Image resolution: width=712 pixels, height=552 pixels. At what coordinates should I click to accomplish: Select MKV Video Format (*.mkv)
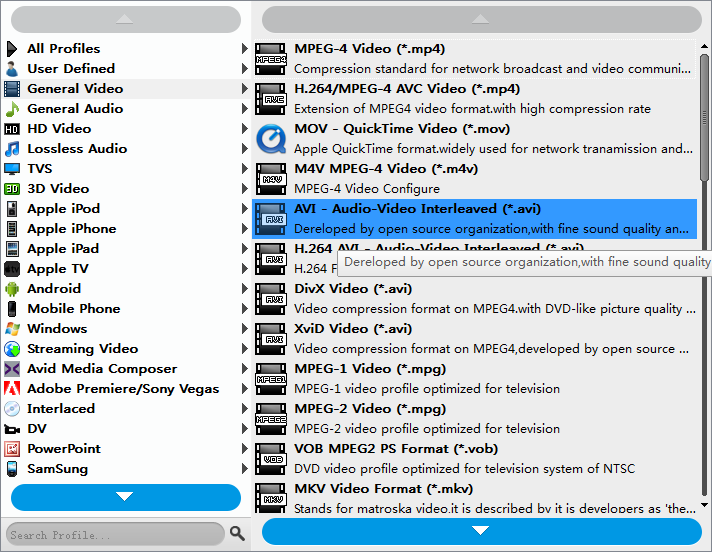point(475,498)
